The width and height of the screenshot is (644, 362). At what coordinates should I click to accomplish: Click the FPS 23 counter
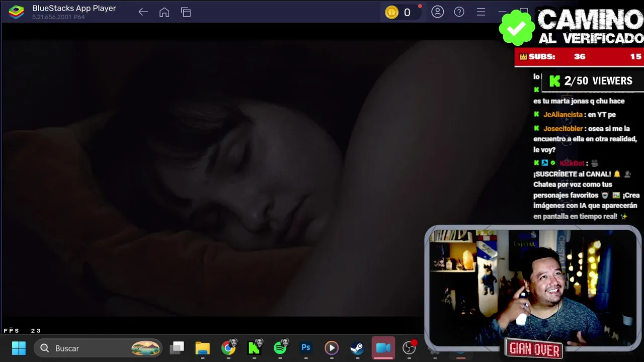(x=22, y=331)
